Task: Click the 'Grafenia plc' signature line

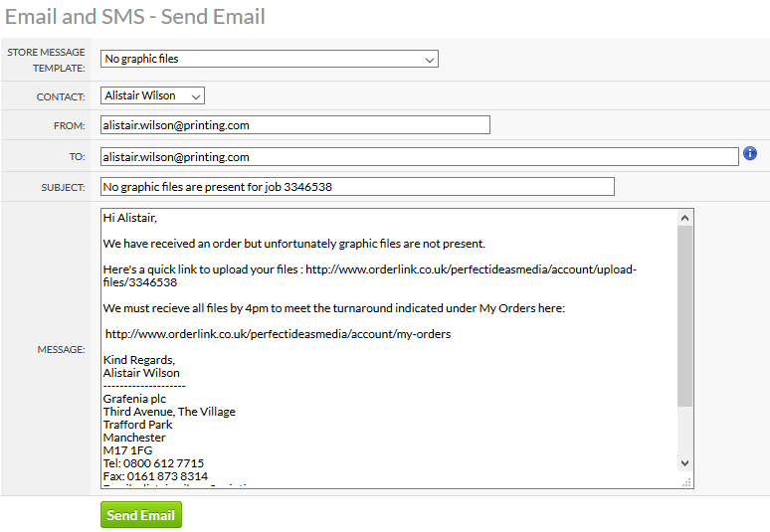Action: 134,399
